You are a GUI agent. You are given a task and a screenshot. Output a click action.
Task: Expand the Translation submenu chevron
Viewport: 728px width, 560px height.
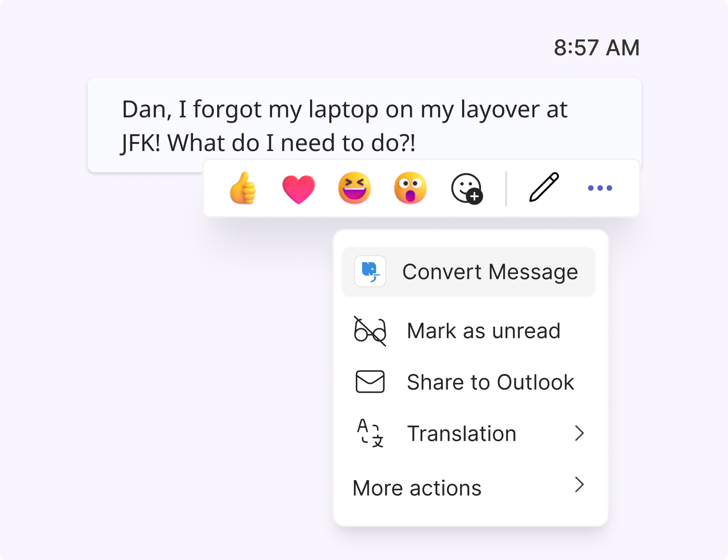click(x=580, y=433)
